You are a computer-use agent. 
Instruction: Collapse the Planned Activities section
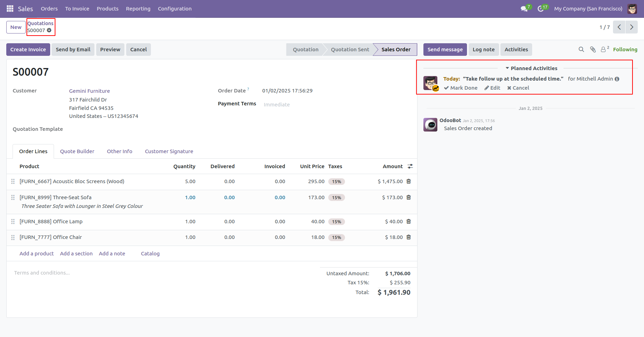tap(531, 68)
